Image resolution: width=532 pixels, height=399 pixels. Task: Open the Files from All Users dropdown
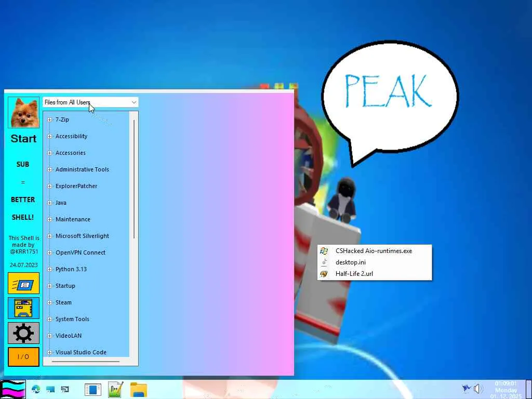[90, 102]
